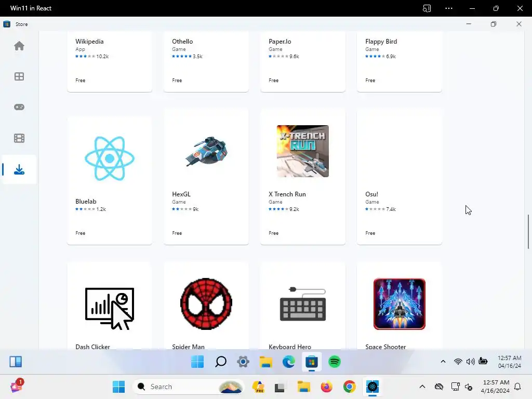Open the network display icon in host tray

455,387
